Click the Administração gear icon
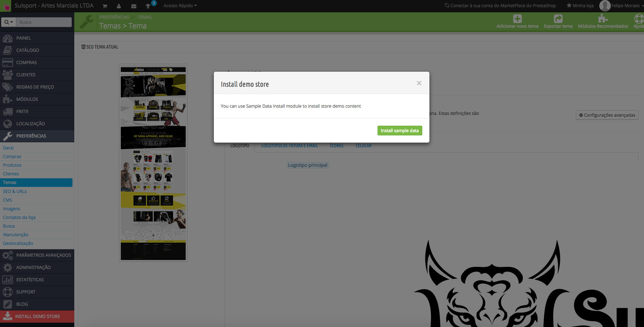 [8, 267]
